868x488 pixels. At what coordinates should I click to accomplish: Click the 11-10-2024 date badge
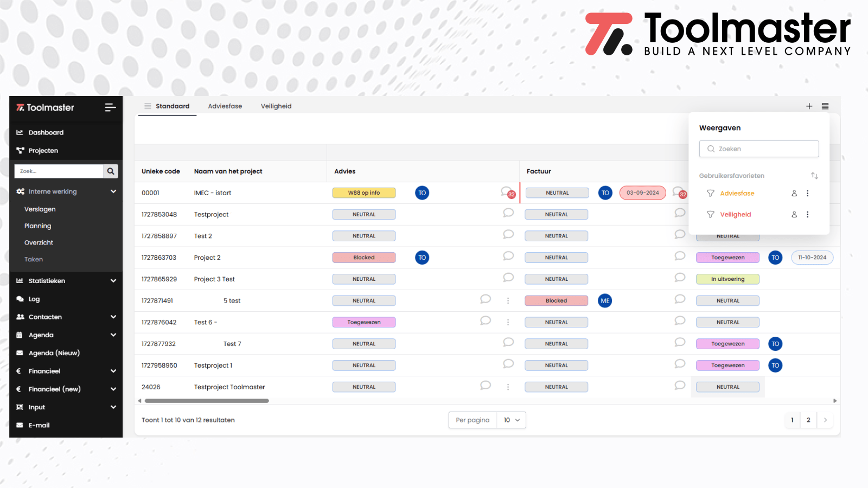coord(812,258)
